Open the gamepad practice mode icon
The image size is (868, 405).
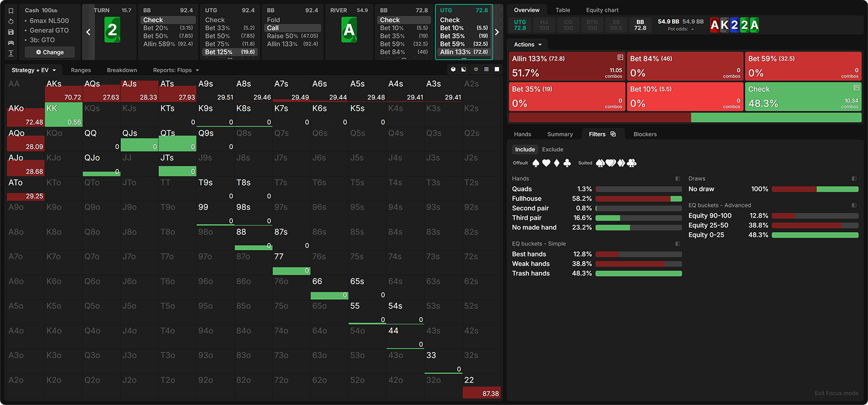[11, 42]
